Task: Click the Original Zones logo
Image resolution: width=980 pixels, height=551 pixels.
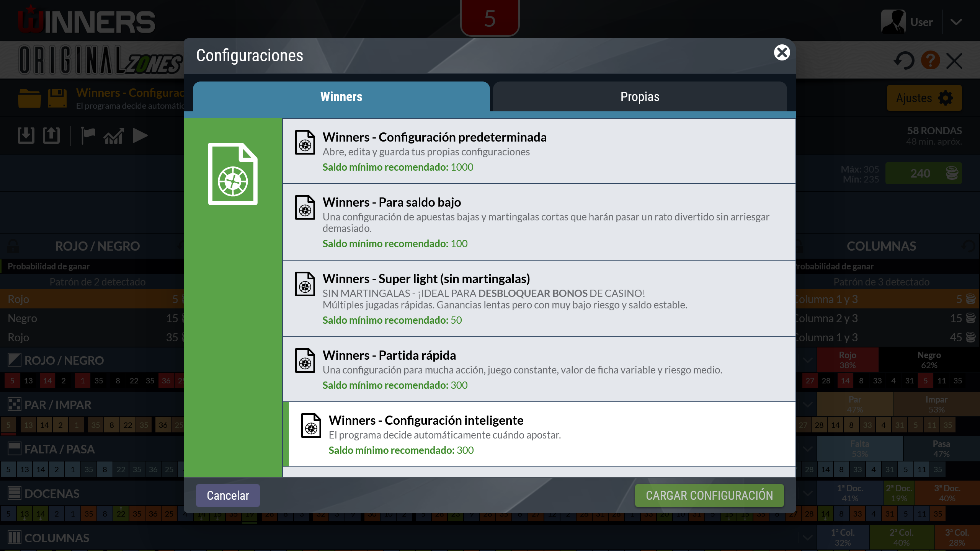Action: click(100, 60)
